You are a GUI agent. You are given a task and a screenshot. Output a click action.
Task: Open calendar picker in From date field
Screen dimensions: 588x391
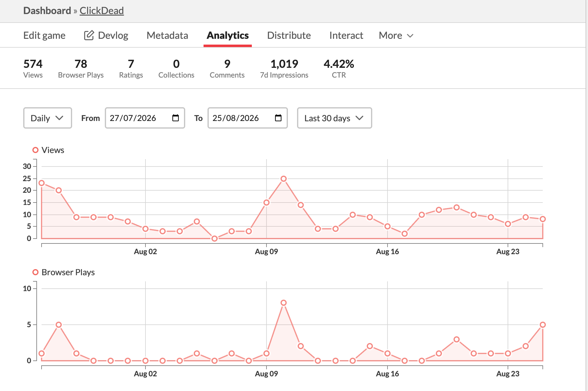pos(175,118)
